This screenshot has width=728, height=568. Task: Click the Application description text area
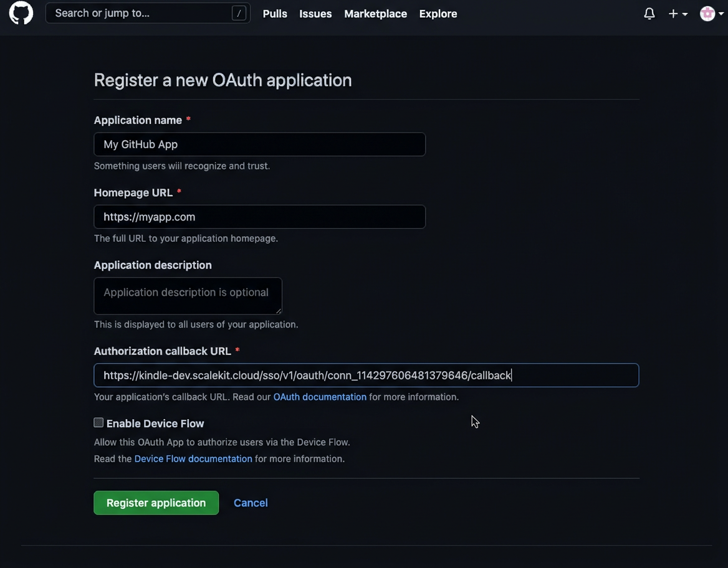[x=187, y=295]
